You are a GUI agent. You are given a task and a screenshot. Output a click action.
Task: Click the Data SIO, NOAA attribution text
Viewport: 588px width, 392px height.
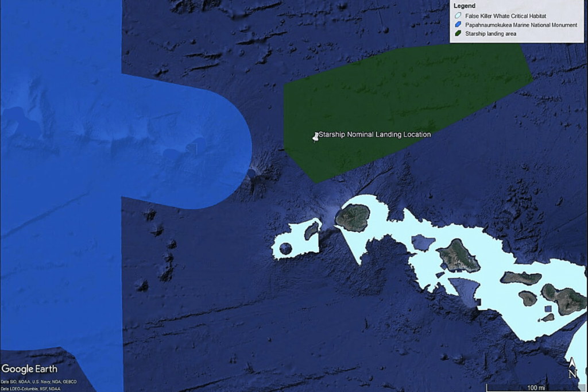pos(38,382)
